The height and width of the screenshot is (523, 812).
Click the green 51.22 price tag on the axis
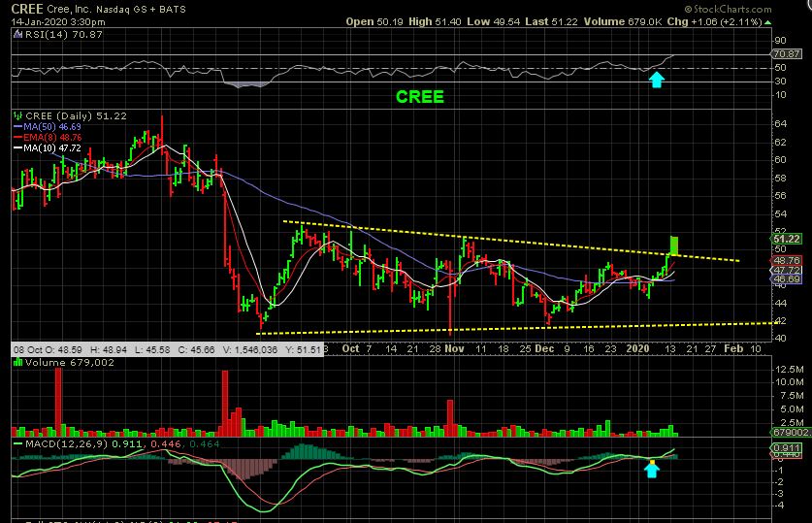point(787,239)
